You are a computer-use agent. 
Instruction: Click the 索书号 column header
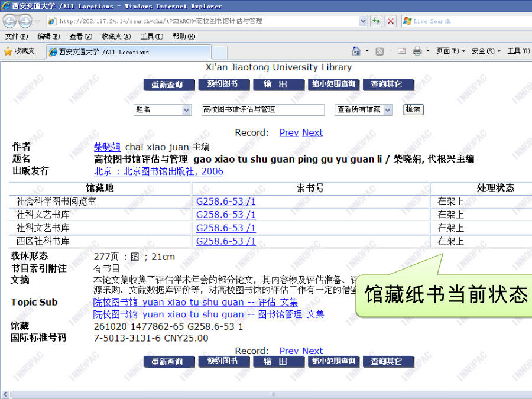[x=311, y=188]
